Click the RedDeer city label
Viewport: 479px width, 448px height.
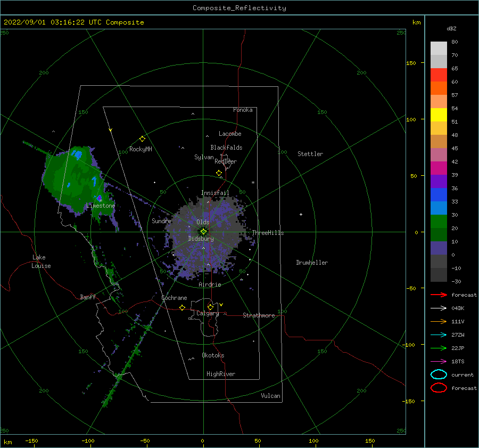tap(226, 161)
